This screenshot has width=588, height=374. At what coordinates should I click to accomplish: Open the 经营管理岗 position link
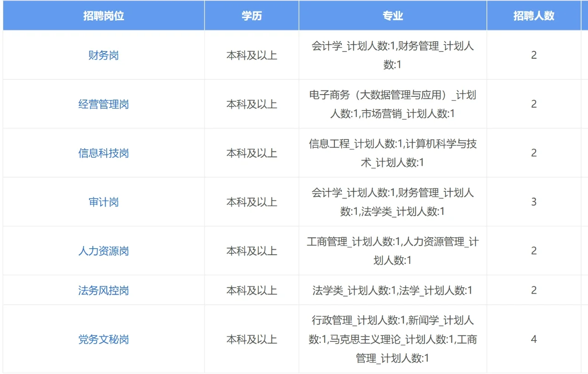(104, 104)
